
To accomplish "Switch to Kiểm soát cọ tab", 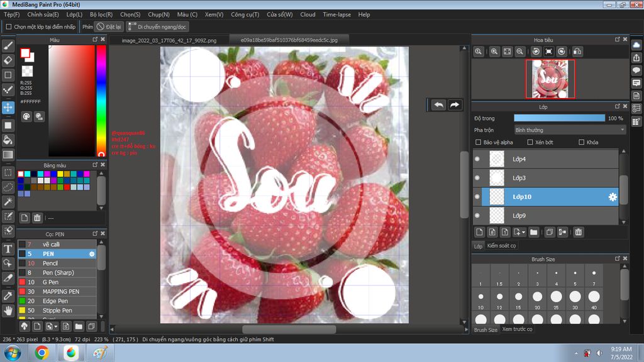I will pyautogui.click(x=501, y=246).
